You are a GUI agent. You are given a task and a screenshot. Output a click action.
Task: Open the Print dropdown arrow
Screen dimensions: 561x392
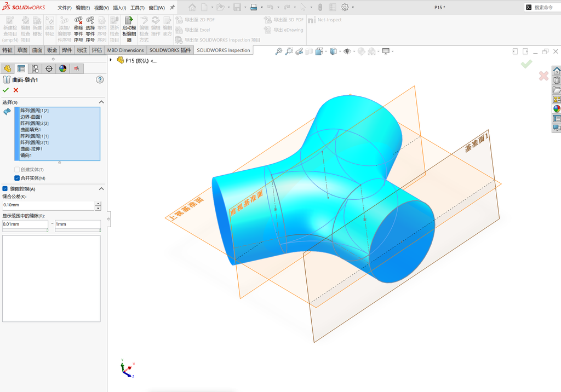[261, 7]
